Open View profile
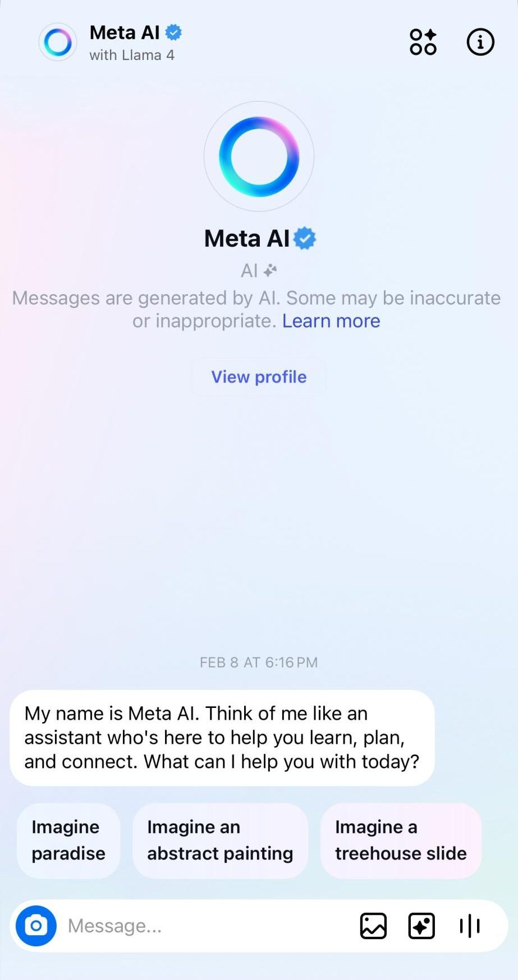 [x=259, y=377]
